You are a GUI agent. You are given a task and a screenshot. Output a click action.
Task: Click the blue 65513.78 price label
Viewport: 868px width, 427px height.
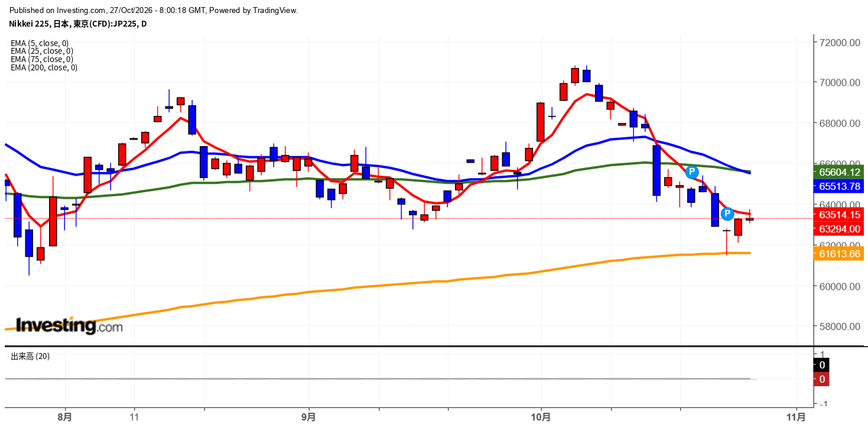pos(839,186)
